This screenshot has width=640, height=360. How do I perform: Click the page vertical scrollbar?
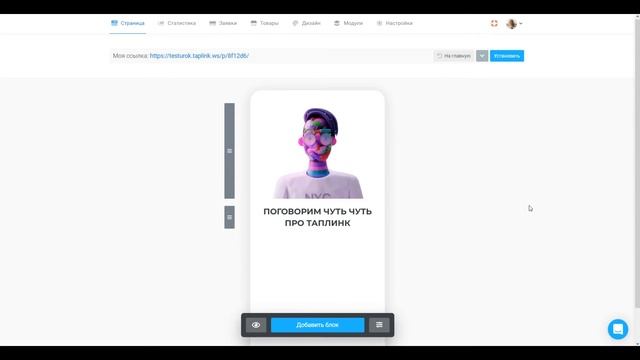637,163
